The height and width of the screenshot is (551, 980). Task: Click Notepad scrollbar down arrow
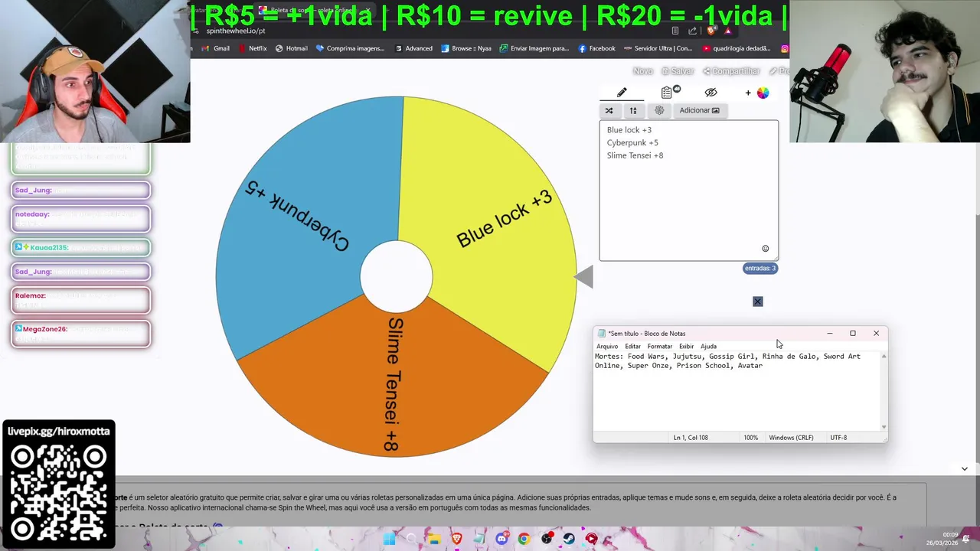tap(884, 427)
